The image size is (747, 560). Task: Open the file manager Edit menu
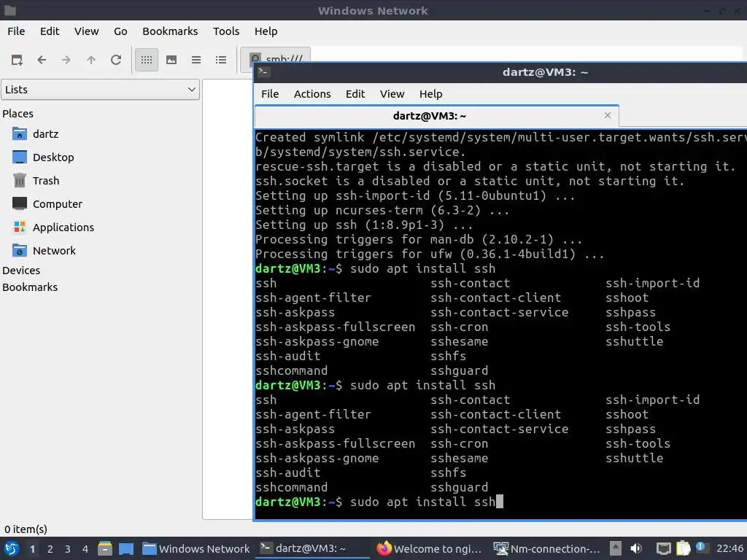[50, 31]
